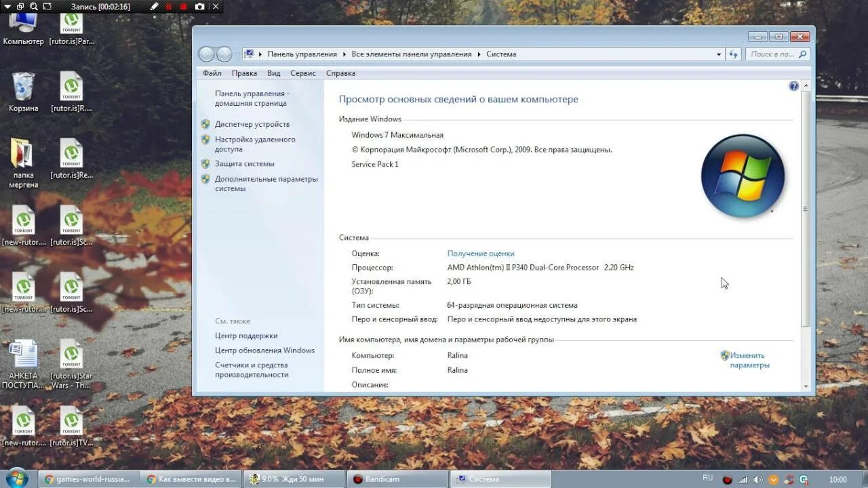Click the vertical scrollbar thumb in System window
868x488 pixels.
806,209
